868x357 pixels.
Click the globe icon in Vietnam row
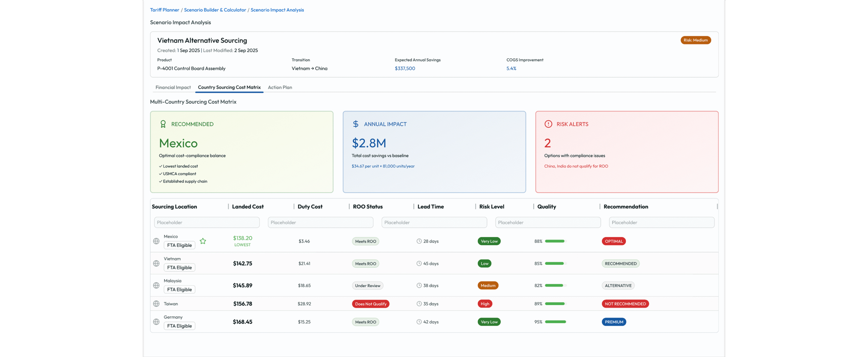[156, 263]
